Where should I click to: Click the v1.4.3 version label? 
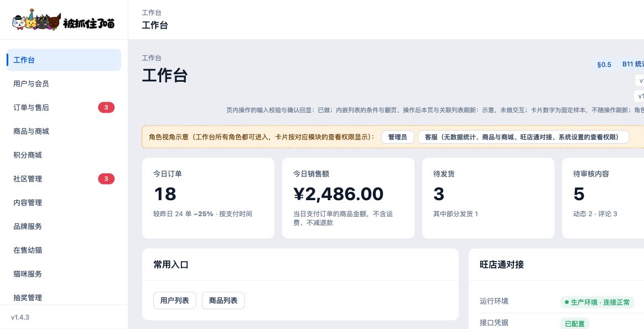coord(20,317)
